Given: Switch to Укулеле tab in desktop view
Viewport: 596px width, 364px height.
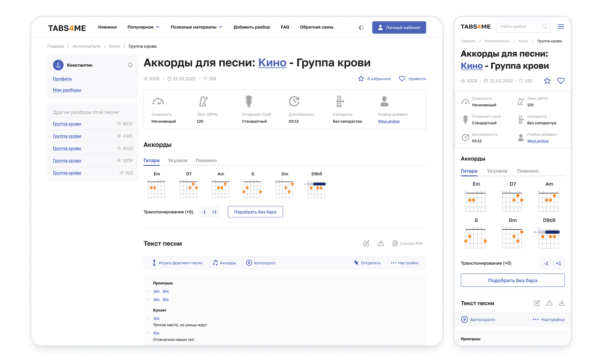Looking at the screenshot, I should tap(178, 160).
